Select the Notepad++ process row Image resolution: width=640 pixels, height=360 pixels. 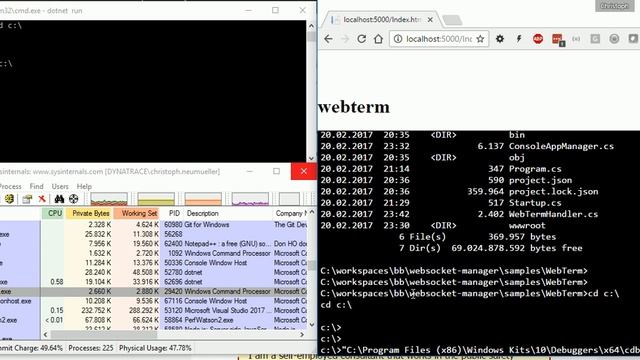click(x=153, y=244)
